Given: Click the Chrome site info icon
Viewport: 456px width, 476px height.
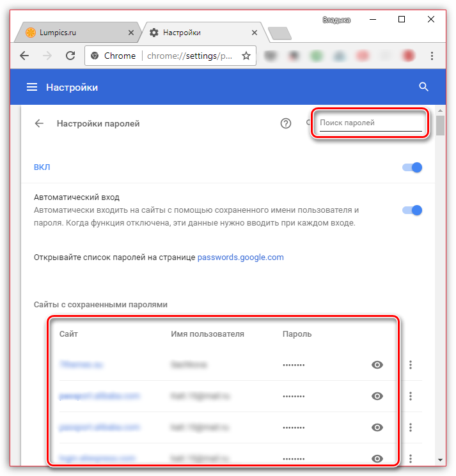Looking at the screenshot, I should (x=95, y=56).
